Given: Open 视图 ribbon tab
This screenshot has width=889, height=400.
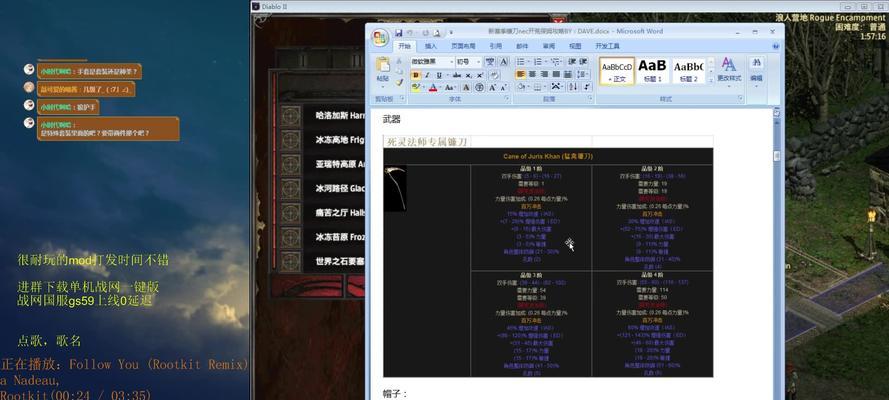Looking at the screenshot, I should 575,46.
